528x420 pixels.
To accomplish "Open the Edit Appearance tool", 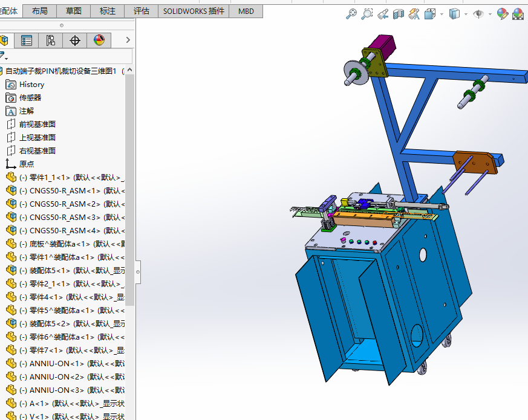I will [x=503, y=14].
